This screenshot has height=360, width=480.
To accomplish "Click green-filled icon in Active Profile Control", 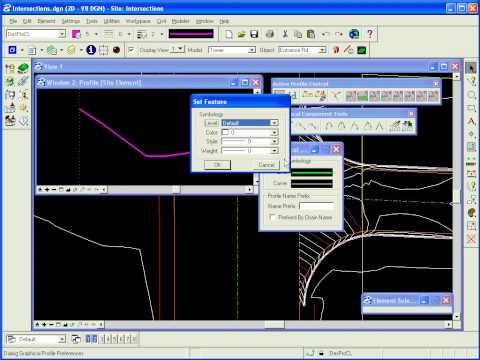I will [362, 96].
